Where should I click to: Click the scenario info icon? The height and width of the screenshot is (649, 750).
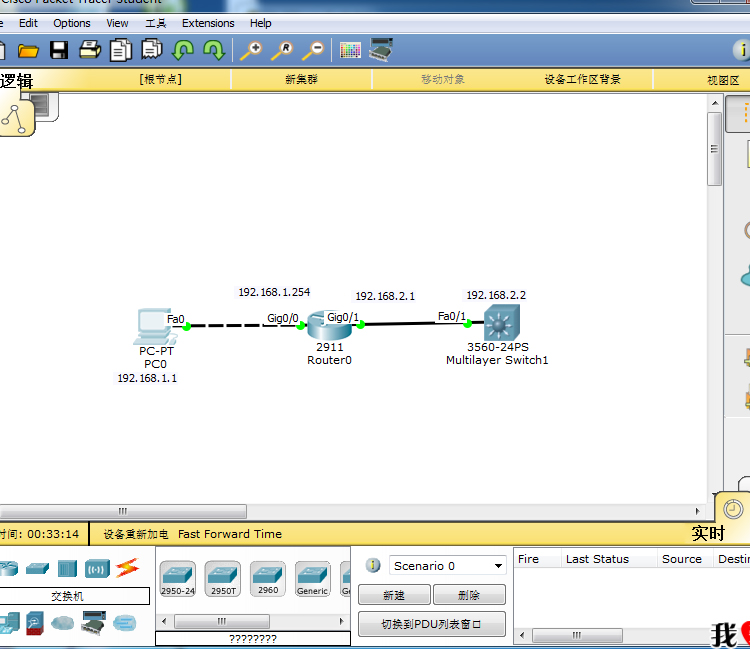(373, 565)
